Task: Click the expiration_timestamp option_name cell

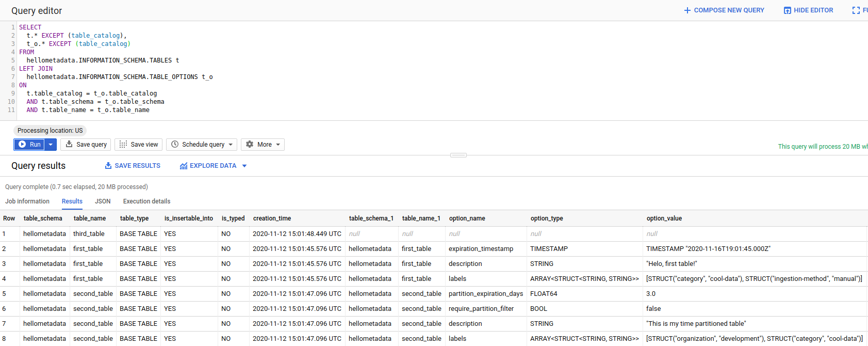Action: click(x=481, y=249)
